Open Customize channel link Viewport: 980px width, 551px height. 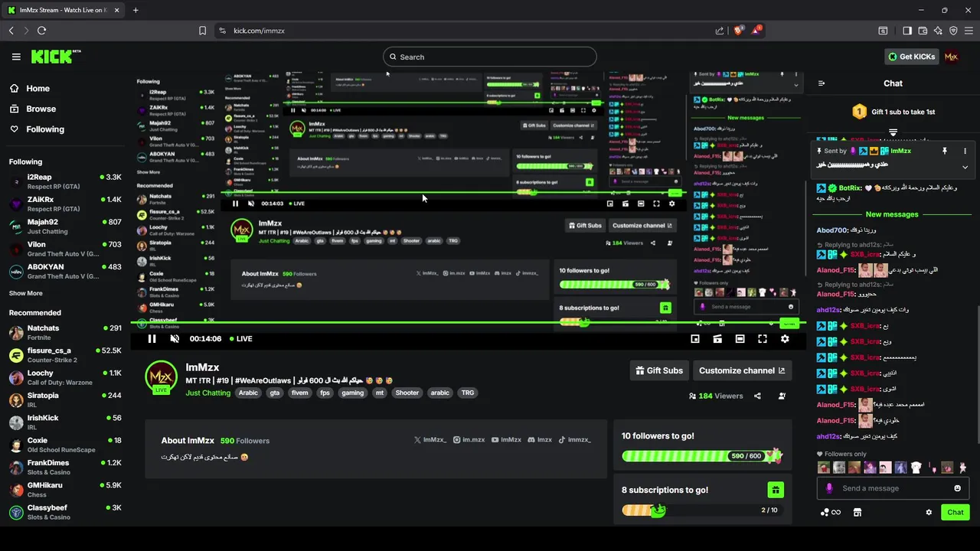click(742, 370)
